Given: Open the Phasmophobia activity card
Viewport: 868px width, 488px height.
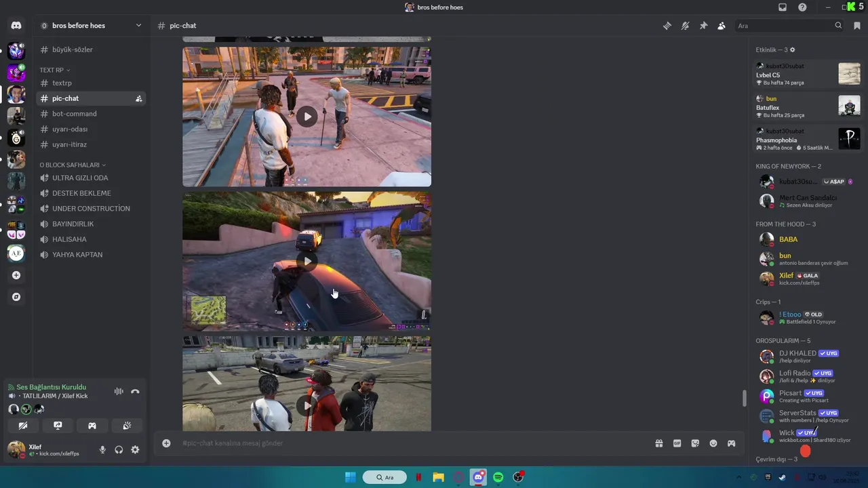Looking at the screenshot, I should pos(808,139).
